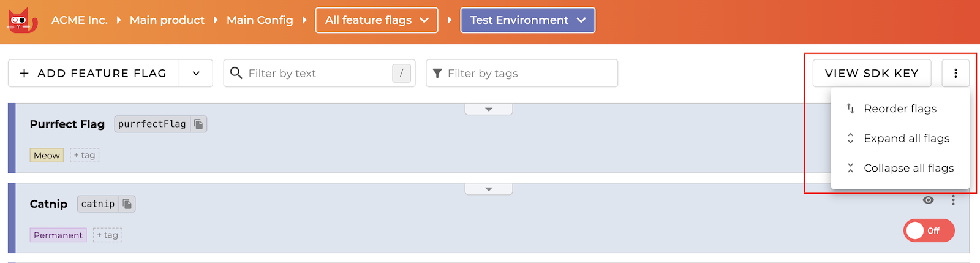Toggle the Catnip eye visibility icon
Image resolution: width=980 pixels, height=263 pixels.
click(x=929, y=200)
